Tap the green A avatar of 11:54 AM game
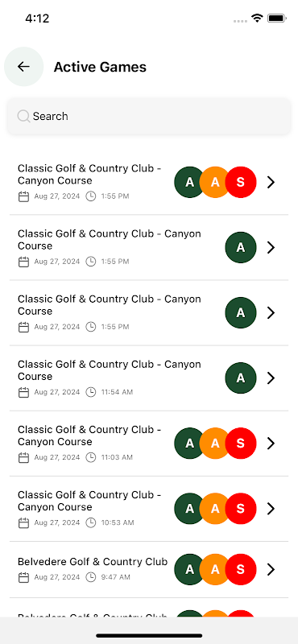 241,378
